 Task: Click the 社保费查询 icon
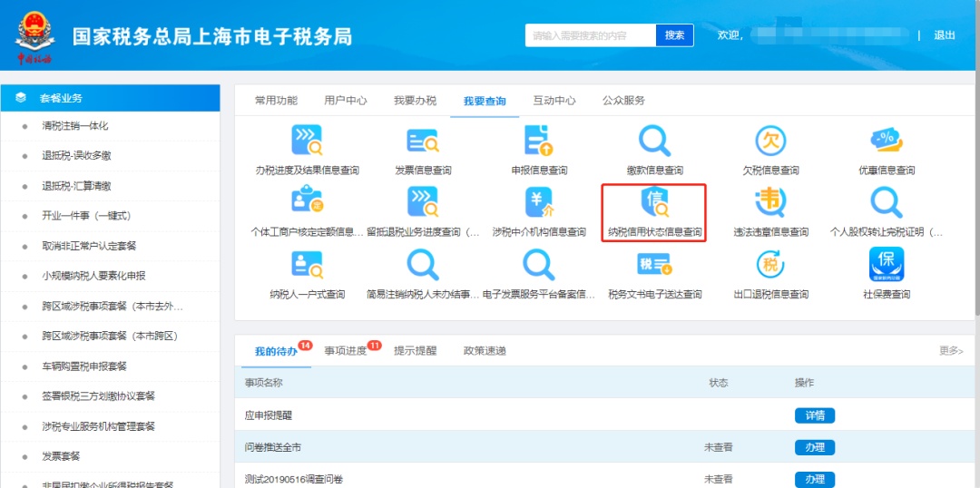(886, 266)
